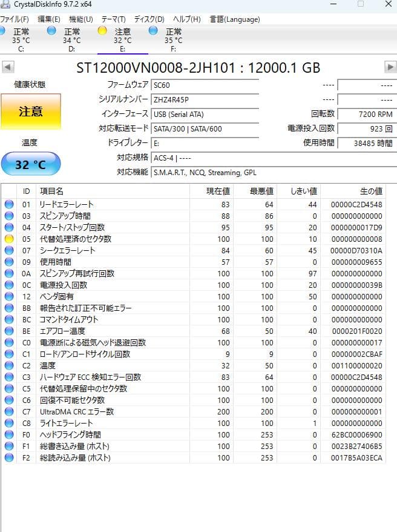
Task: Click the blue status icon for ID C5
Action: [9, 389]
